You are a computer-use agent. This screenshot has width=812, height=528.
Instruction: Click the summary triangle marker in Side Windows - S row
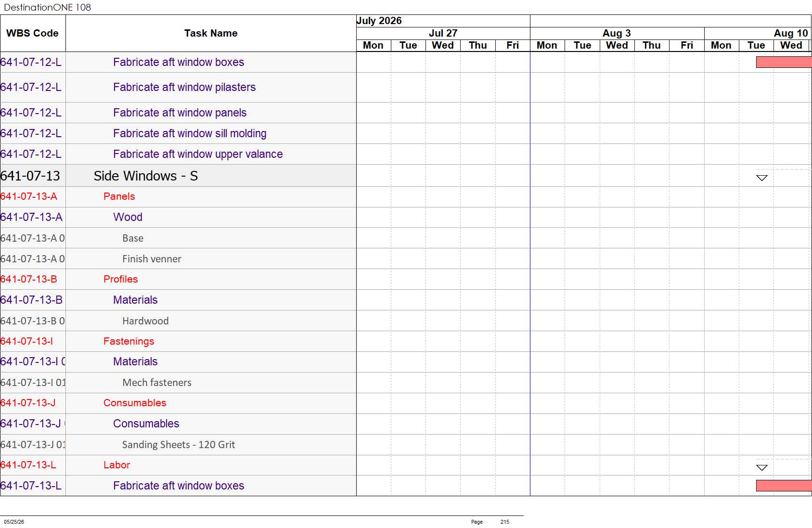(761, 178)
